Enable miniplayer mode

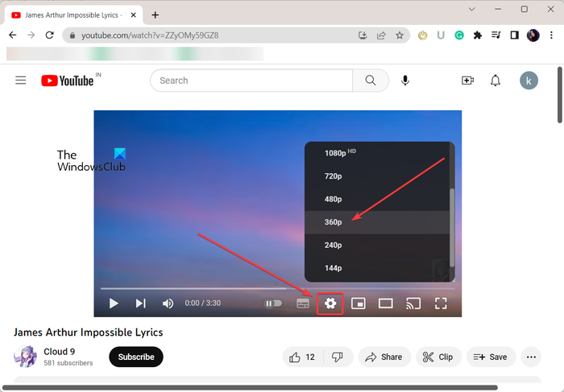[359, 303]
